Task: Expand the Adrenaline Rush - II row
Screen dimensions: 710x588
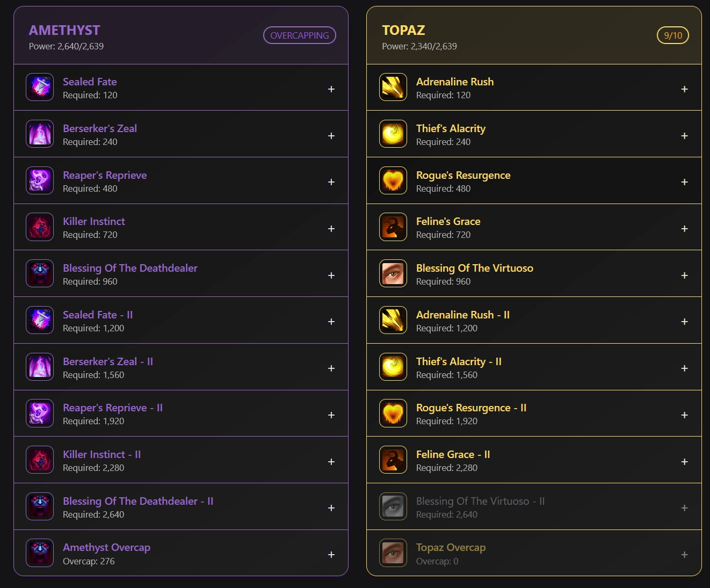Action: 684,322
